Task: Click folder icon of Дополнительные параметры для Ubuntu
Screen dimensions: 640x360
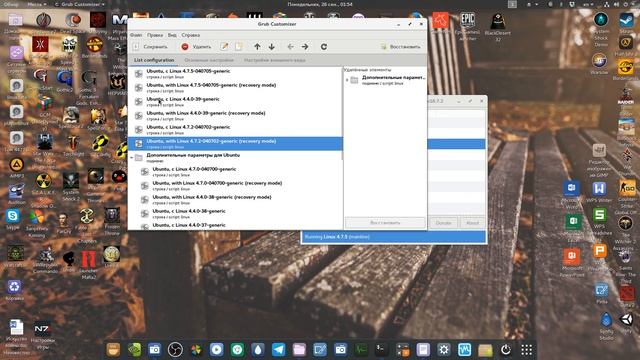Action: point(139,158)
